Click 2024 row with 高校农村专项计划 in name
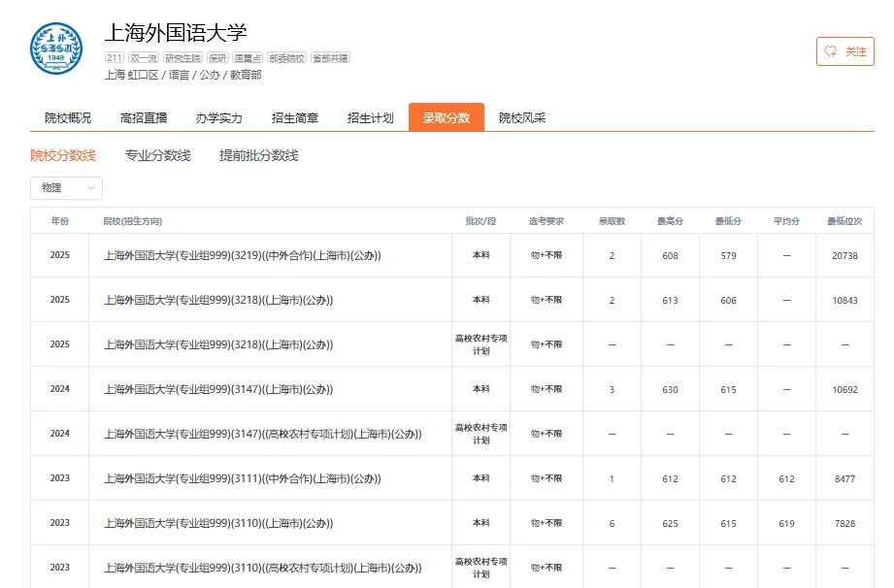Image resolution: width=894 pixels, height=588 pixels. pos(452,434)
